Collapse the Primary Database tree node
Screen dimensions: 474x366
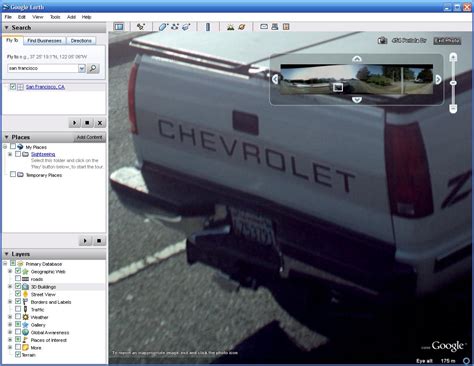5,264
